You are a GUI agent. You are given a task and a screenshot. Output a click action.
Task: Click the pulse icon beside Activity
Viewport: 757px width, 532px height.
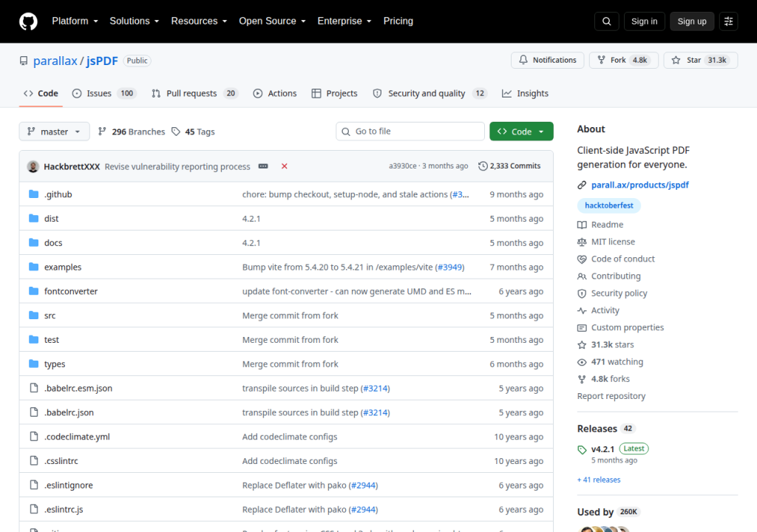[x=582, y=310]
